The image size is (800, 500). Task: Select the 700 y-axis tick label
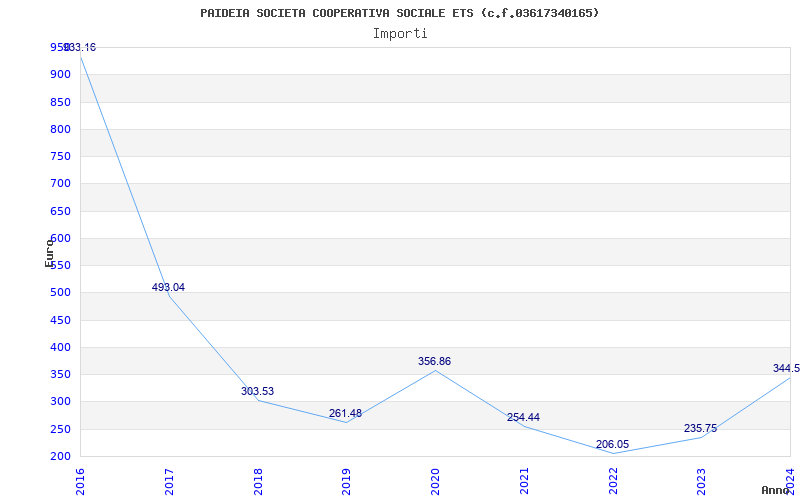point(60,184)
